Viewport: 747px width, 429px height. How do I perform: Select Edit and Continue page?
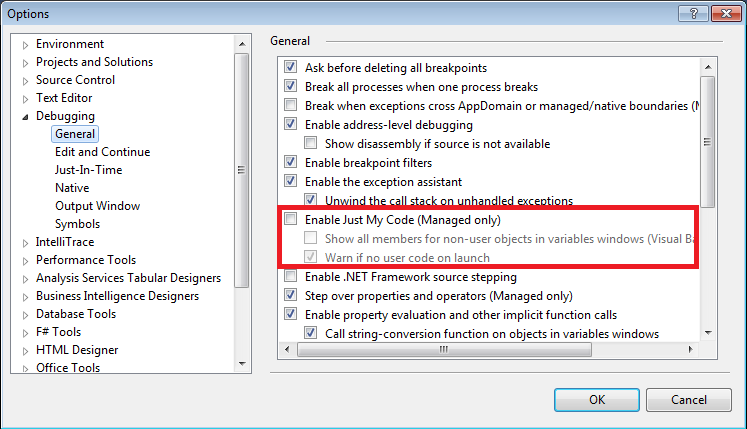tap(102, 152)
